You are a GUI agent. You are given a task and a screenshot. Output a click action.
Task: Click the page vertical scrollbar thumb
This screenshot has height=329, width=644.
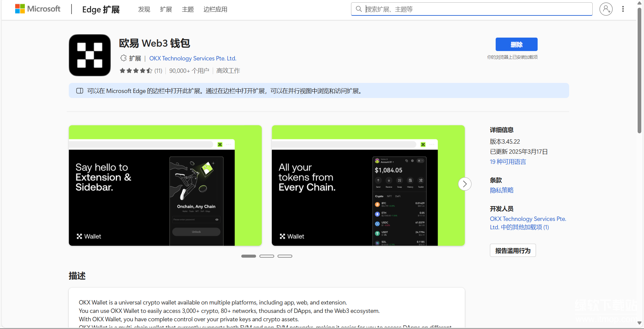tap(640, 70)
